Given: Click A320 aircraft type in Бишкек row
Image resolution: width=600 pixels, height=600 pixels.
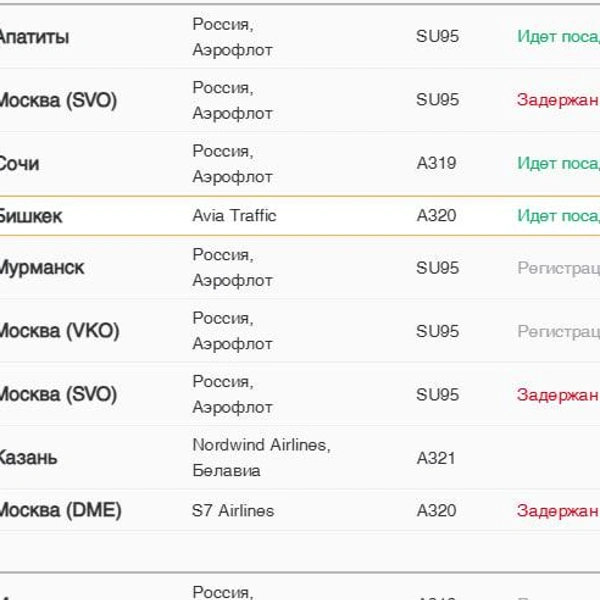Looking at the screenshot, I should coord(436,216).
